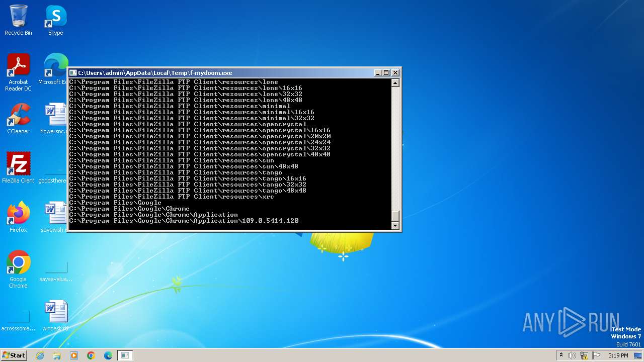Launch Chrome from the taskbar
The image size is (644, 362).
pos(91,355)
